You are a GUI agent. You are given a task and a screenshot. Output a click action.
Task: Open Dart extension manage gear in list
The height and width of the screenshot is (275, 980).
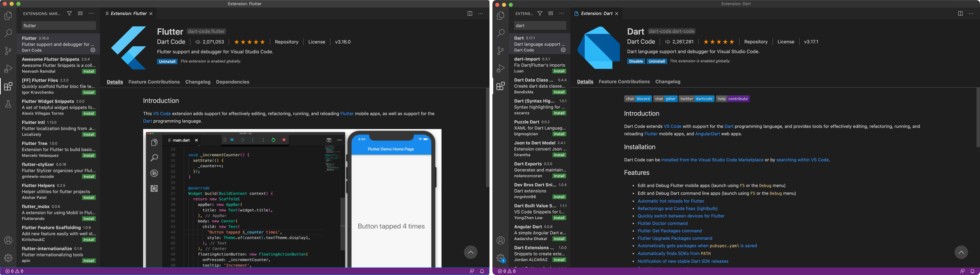tap(563, 50)
